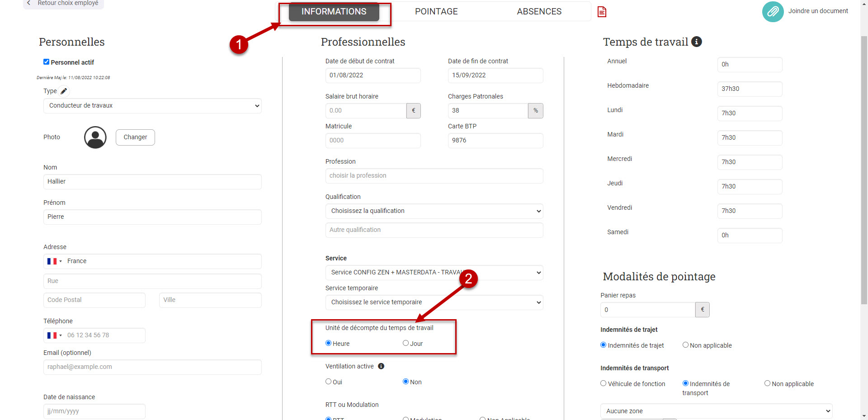Click the Samedi hours field

point(750,236)
